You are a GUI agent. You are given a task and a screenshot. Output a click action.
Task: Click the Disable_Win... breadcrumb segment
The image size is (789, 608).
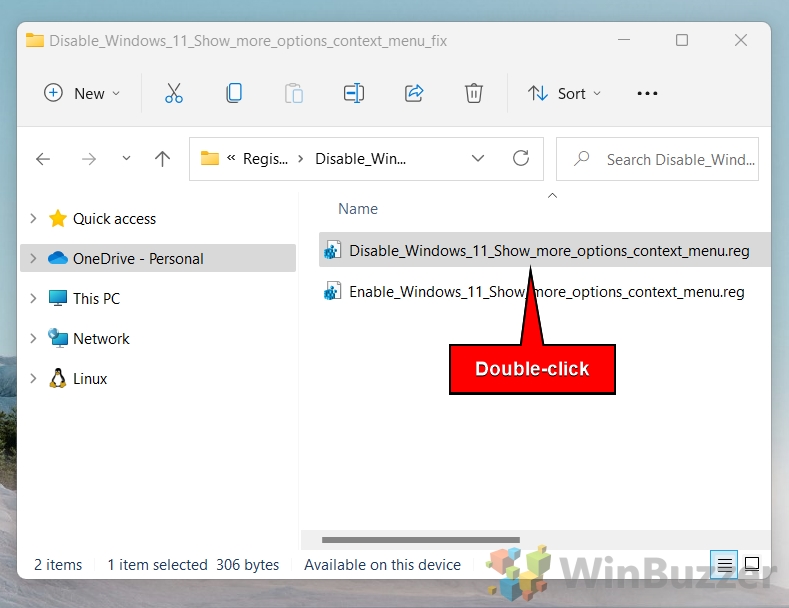click(360, 159)
